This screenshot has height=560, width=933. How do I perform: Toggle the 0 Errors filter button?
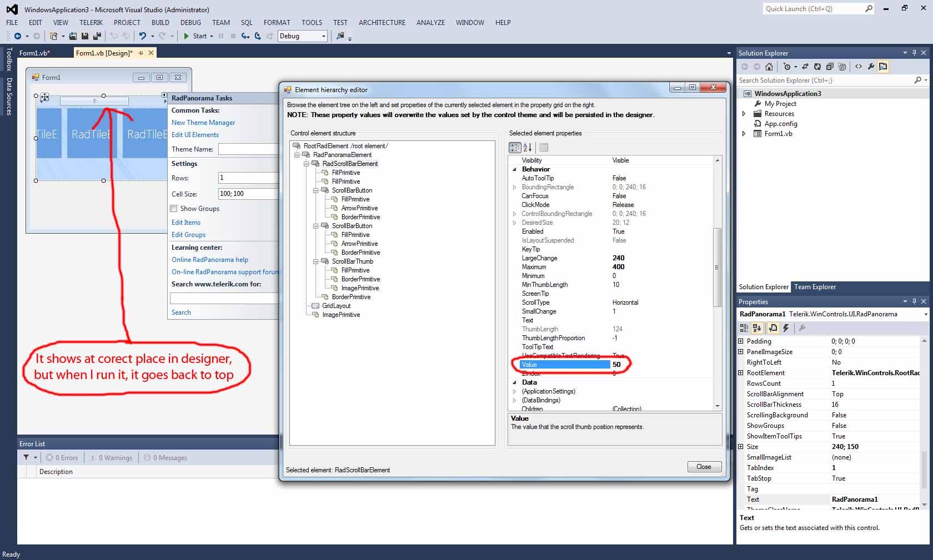62,458
